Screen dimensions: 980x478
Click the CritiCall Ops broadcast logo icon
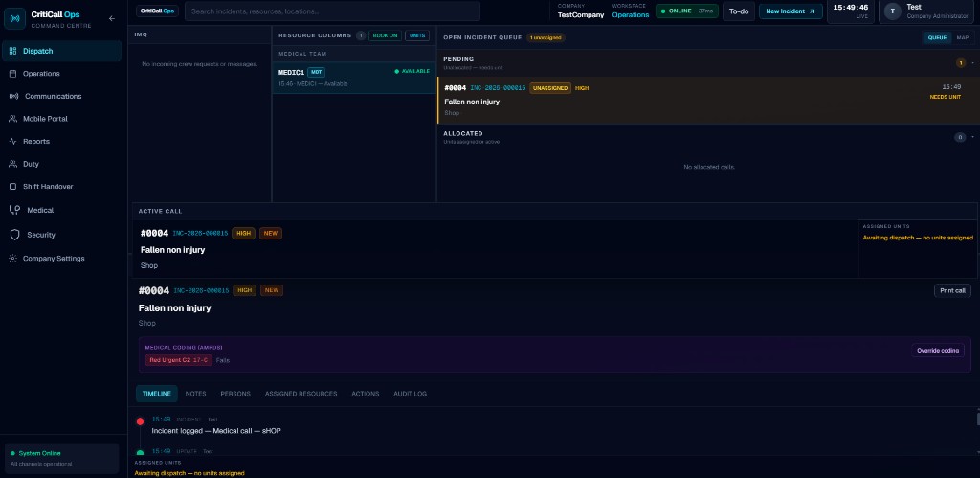[15, 18]
